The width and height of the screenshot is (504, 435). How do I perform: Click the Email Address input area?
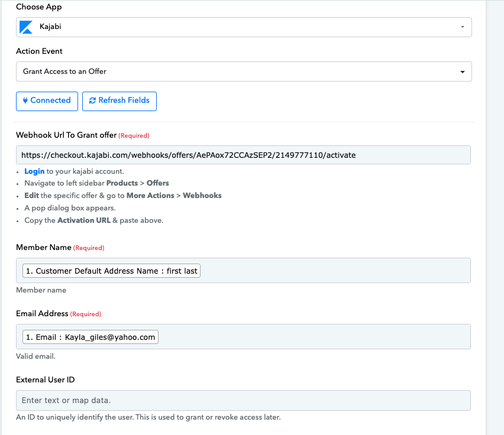pos(243,336)
